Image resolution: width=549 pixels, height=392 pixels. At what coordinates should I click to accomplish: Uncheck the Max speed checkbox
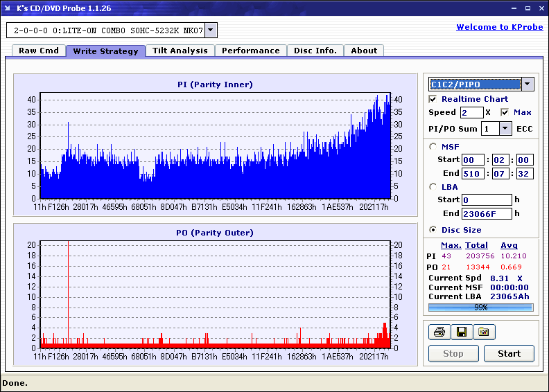click(504, 112)
